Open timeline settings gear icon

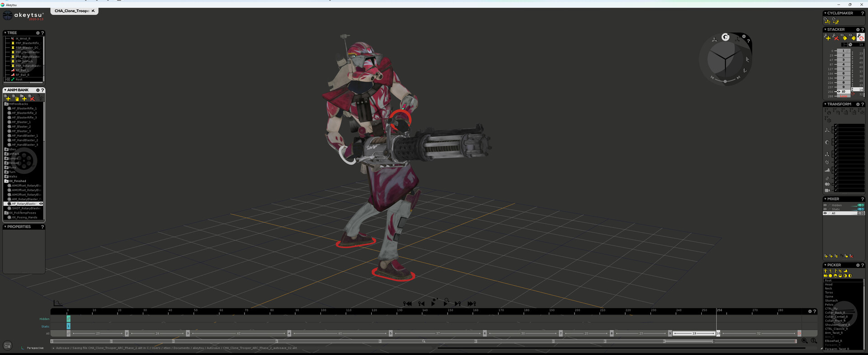[810, 311]
